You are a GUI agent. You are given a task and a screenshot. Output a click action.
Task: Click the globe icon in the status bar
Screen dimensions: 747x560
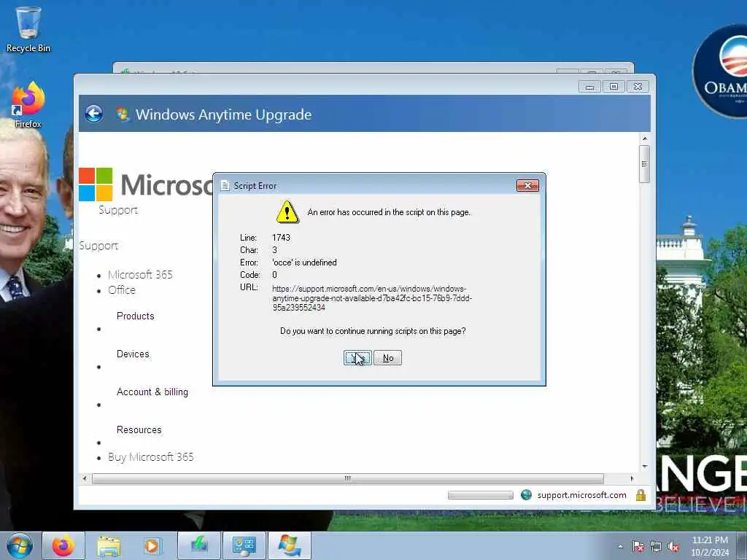point(526,495)
